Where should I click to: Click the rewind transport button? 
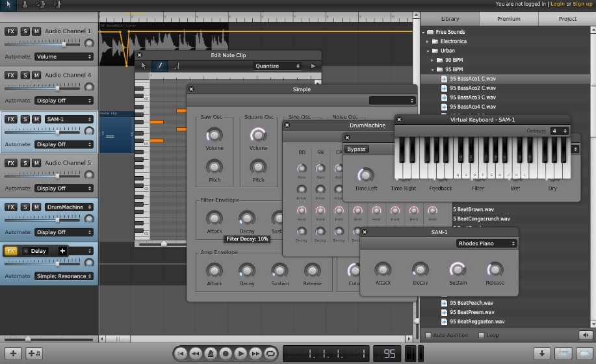click(x=196, y=354)
